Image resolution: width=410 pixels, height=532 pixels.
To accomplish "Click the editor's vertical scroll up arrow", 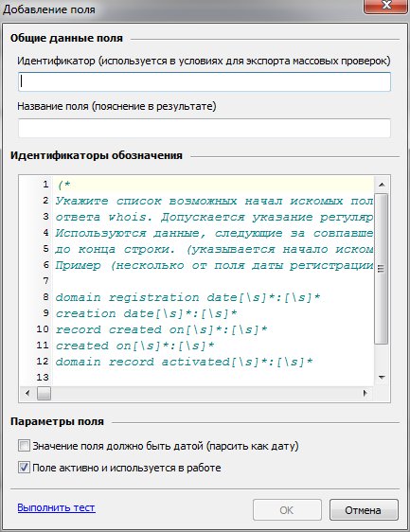I will click(382, 185).
